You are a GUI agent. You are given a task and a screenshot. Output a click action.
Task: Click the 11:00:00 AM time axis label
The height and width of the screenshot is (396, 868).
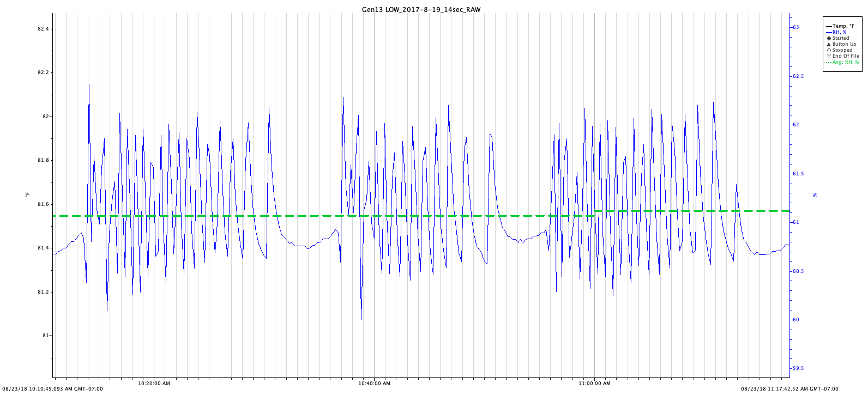click(594, 383)
